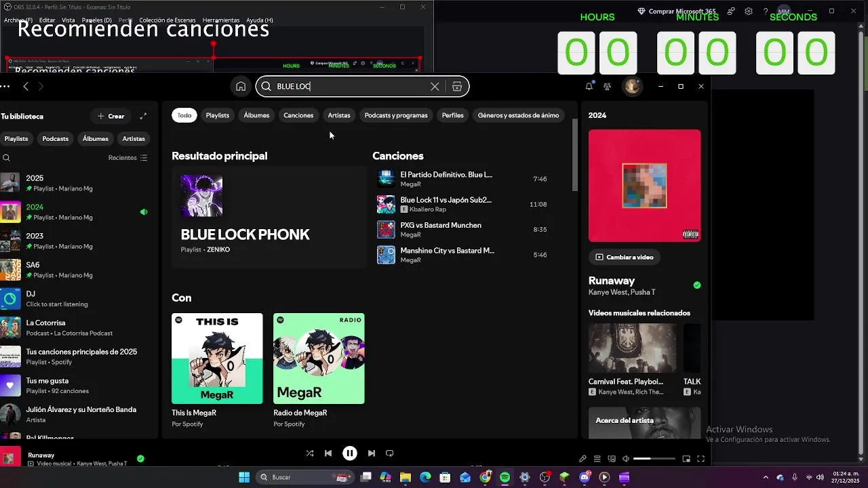
Task: Toggle the Álbumes library filter
Action: [x=96, y=139]
